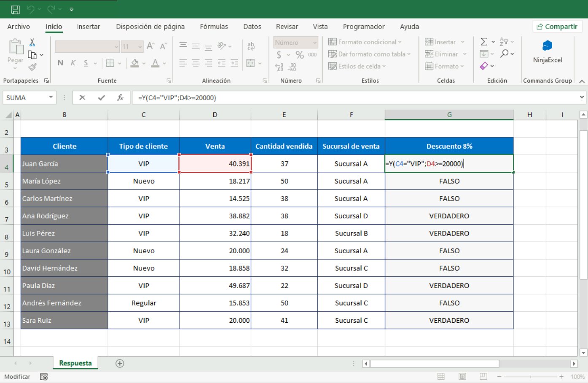This screenshot has height=383, width=588.
Task: Select the Respuesta sheet tab
Action: point(75,363)
